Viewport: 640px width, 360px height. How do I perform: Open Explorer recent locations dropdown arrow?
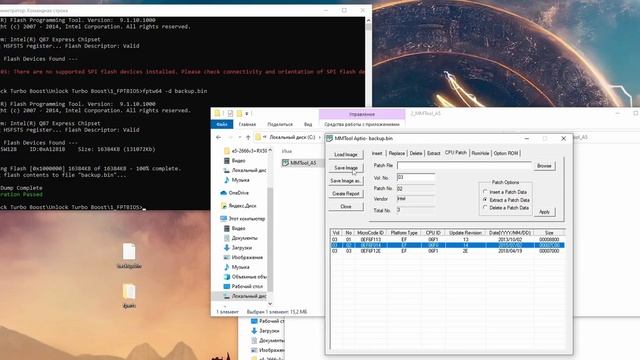(x=239, y=137)
